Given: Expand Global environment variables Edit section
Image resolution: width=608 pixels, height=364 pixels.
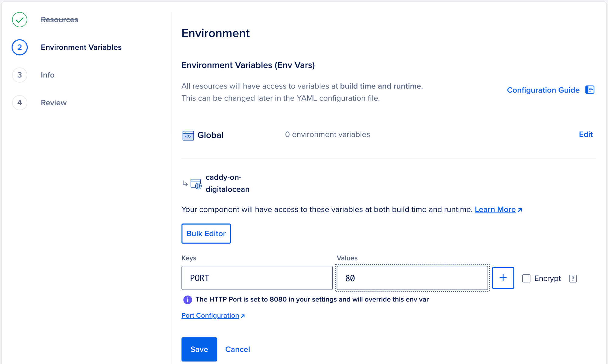Looking at the screenshot, I should 586,134.
